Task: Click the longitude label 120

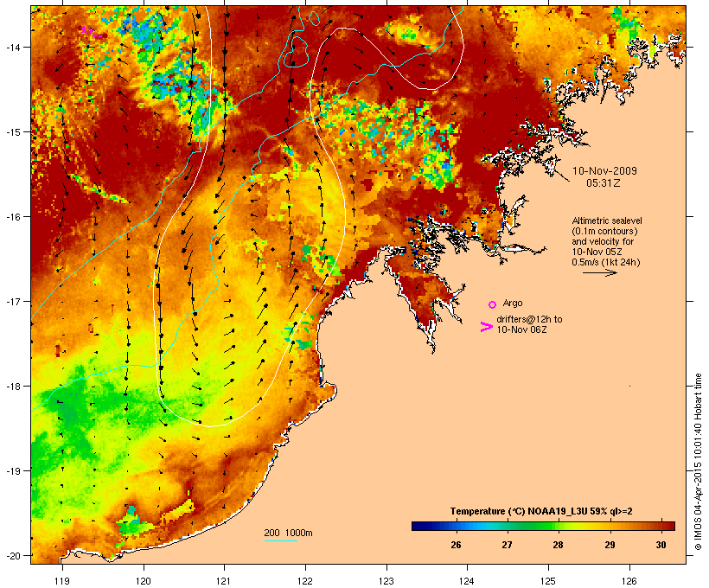Action: pos(144,581)
